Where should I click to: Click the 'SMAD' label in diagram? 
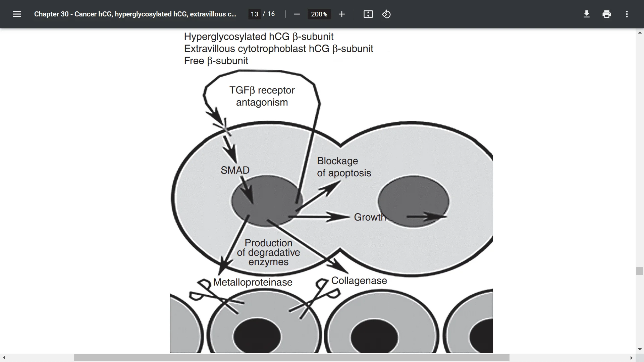click(x=235, y=170)
